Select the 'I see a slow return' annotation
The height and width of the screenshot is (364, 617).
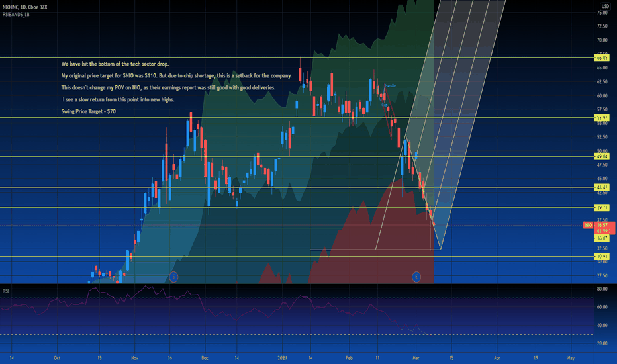tap(119, 99)
